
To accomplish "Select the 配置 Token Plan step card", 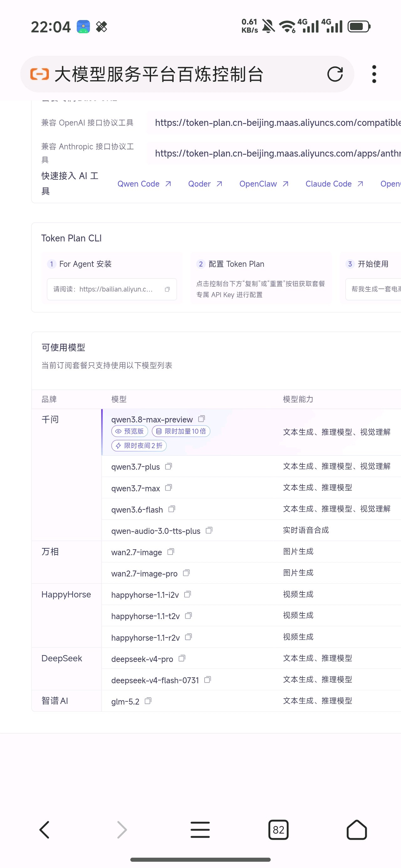I will (261, 278).
